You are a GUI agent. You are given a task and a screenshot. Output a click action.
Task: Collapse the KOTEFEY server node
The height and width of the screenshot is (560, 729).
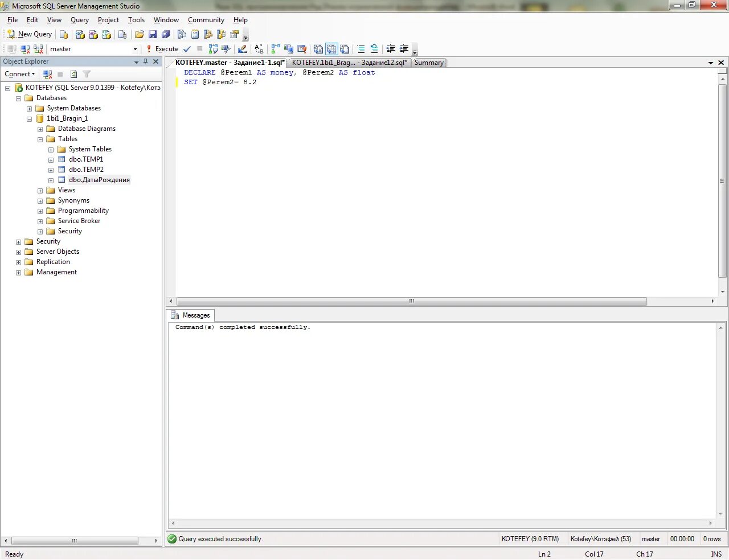tap(7, 88)
